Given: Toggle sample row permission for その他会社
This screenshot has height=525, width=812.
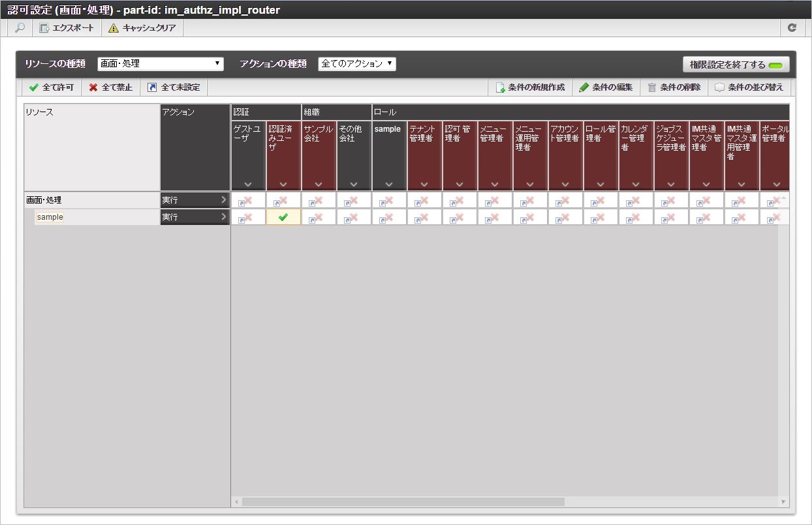Looking at the screenshot, I should pos(354,217).
